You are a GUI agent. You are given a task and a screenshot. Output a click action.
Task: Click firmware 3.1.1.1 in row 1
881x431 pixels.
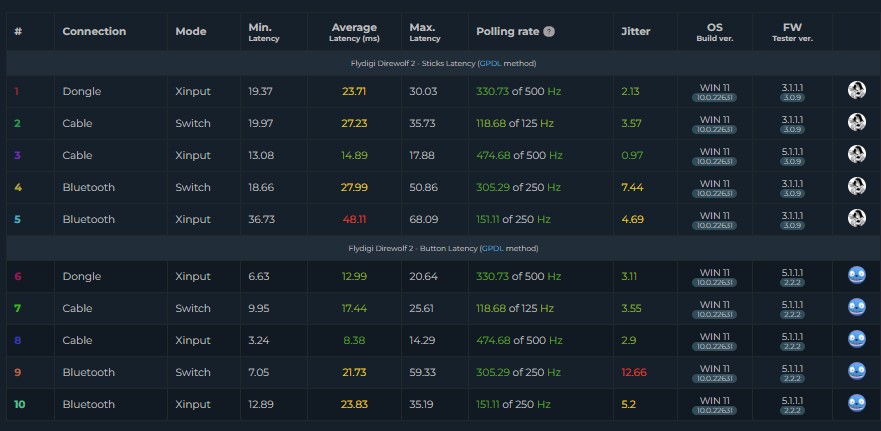[x=792, y=88]
